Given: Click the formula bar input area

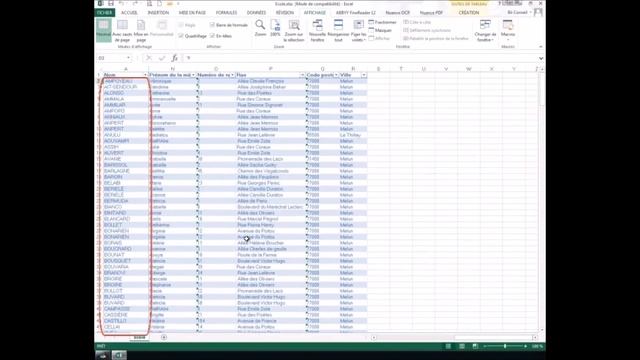Looking at the screenshot, I should [361, 58].
